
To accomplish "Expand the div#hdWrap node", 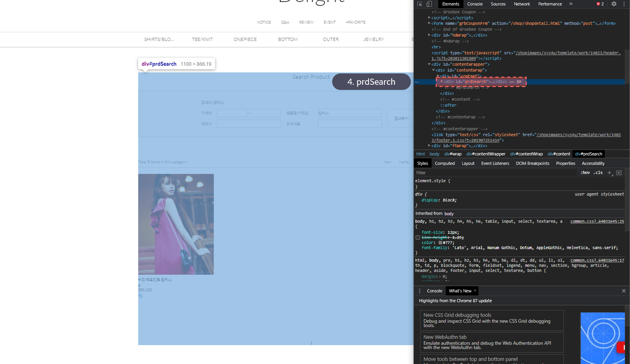I will (x=429, y=35).
